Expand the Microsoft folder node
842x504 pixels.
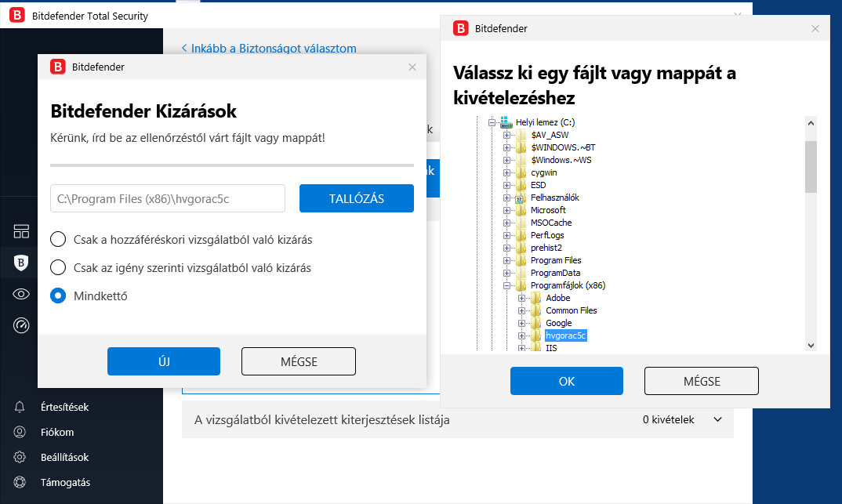[x=506, y=210]
